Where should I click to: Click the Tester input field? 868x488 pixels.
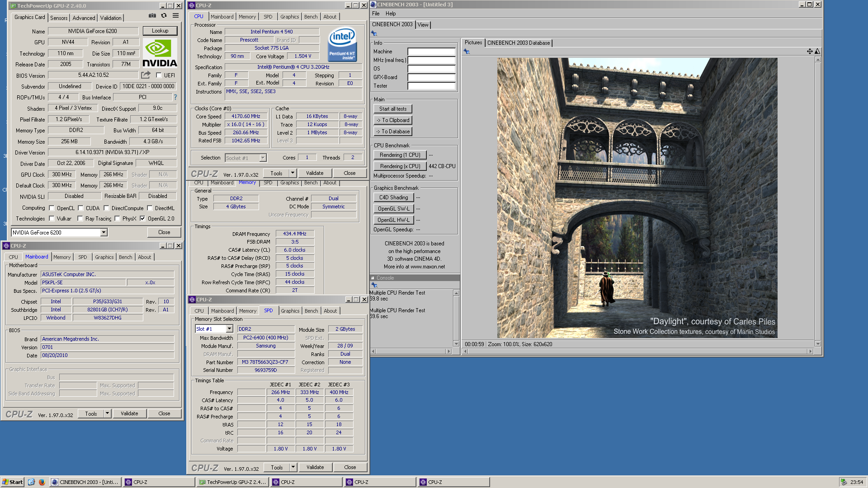click(x=431, y=86)
